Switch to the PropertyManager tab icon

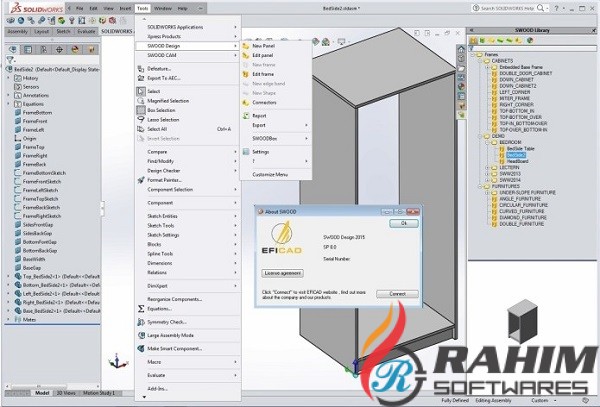28,49
